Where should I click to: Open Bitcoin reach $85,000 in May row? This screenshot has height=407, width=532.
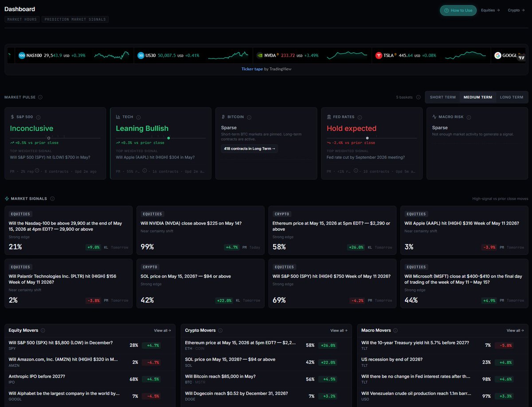click(x=266, y=379)
